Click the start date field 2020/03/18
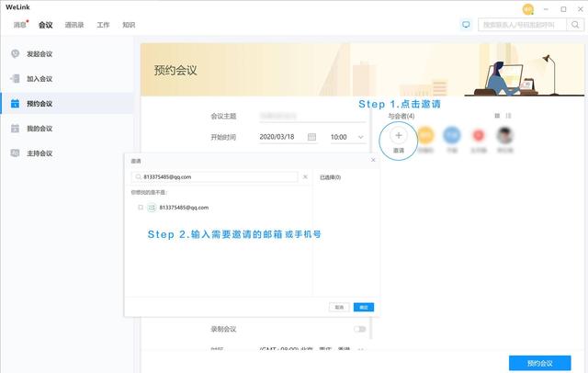This screenshot has height=373, width=588. coord(277,137)
